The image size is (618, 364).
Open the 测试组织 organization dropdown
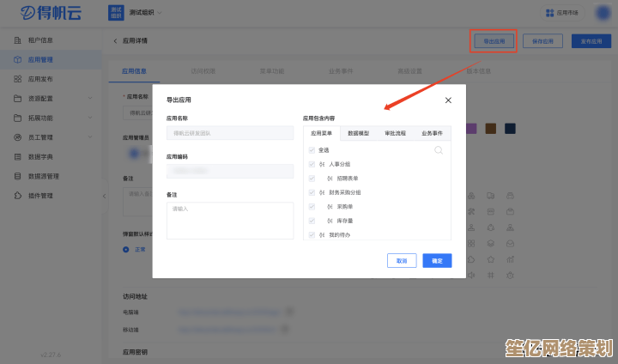[x=146, y=13]
